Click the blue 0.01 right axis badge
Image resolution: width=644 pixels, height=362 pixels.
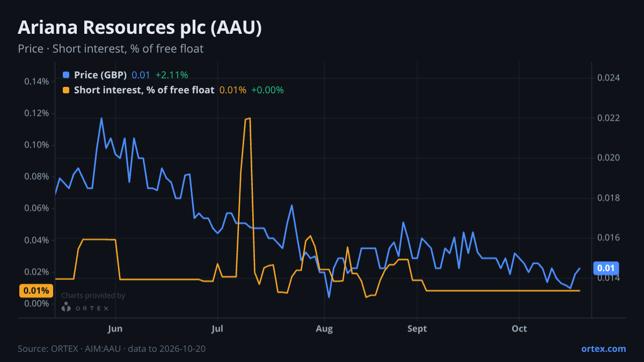pos(606,268)
